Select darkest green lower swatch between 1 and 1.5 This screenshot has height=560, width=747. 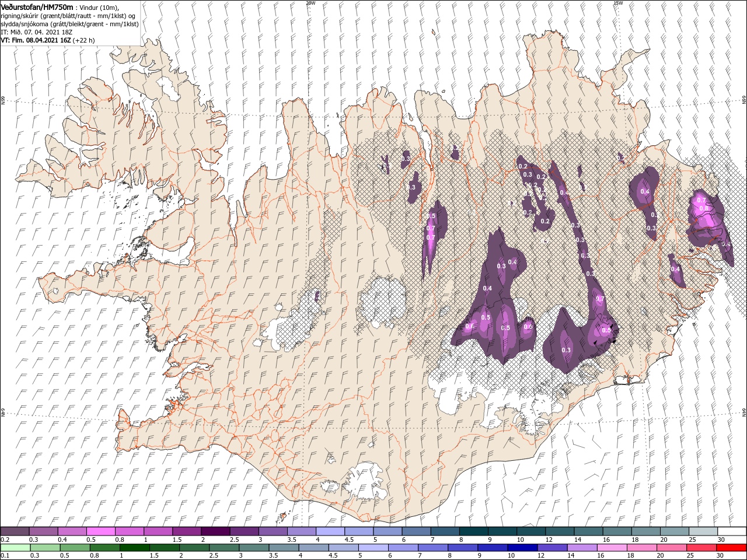point(134,548)
